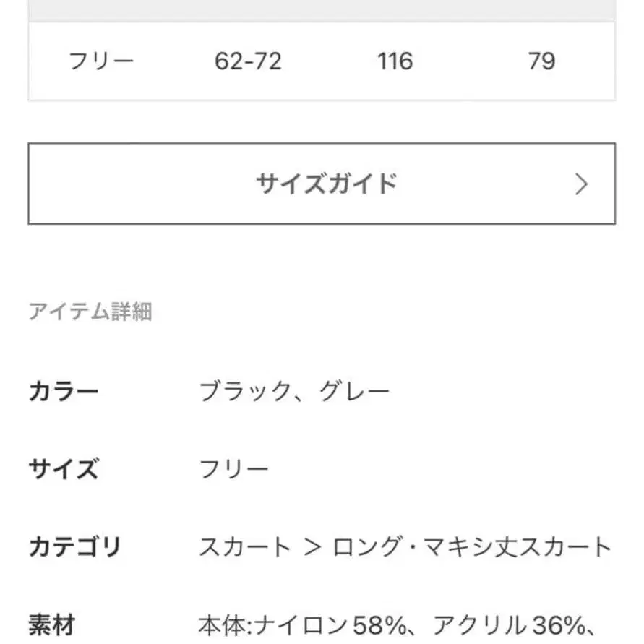Select the ブラック color name
644x644 pixels.
tap(239, 390)
